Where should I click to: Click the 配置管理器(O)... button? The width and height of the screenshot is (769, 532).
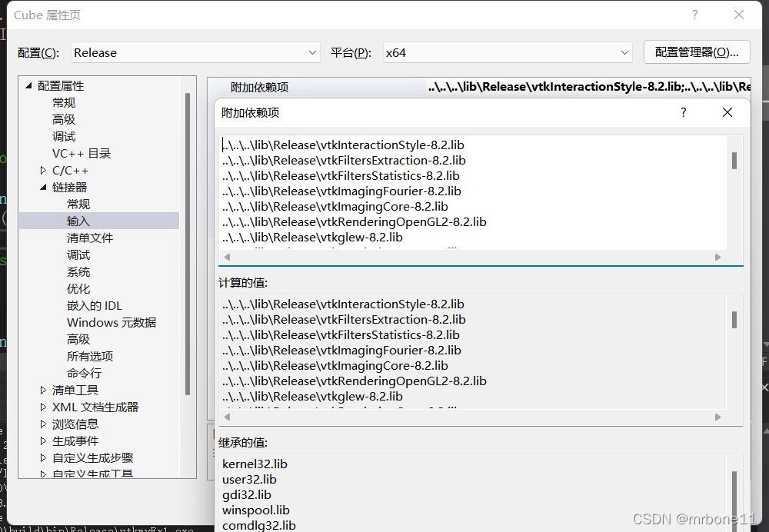(697, 52)
